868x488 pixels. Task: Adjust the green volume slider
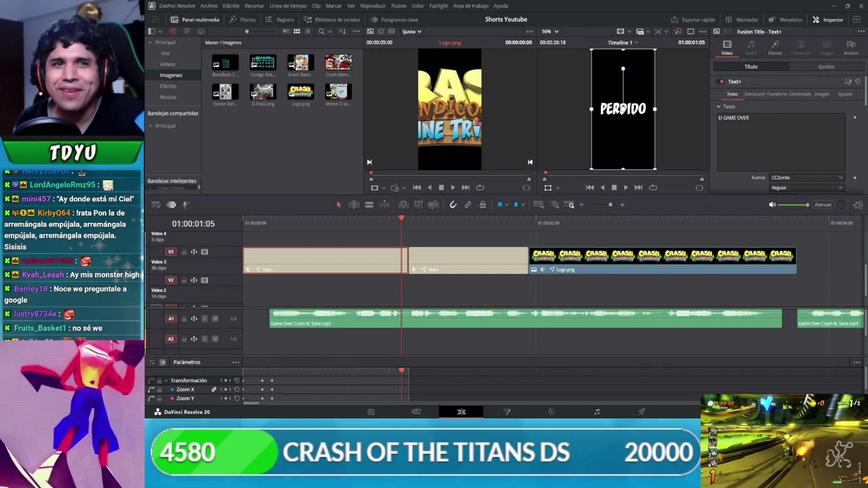click(x=793, y=205)
